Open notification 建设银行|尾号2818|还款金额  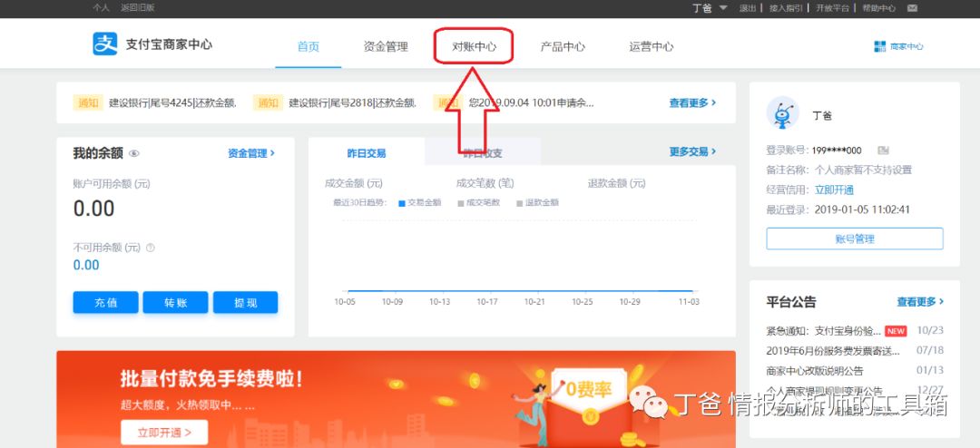pos(352,103)
